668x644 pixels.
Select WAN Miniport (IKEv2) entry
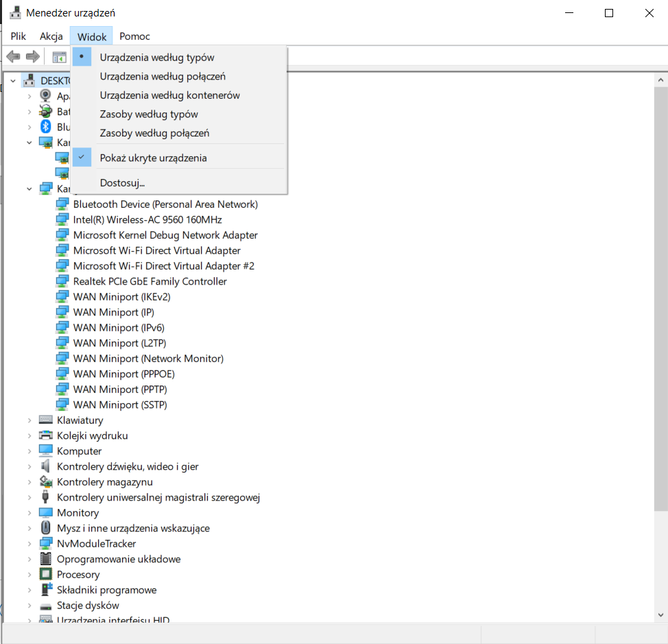pos(122,297)
